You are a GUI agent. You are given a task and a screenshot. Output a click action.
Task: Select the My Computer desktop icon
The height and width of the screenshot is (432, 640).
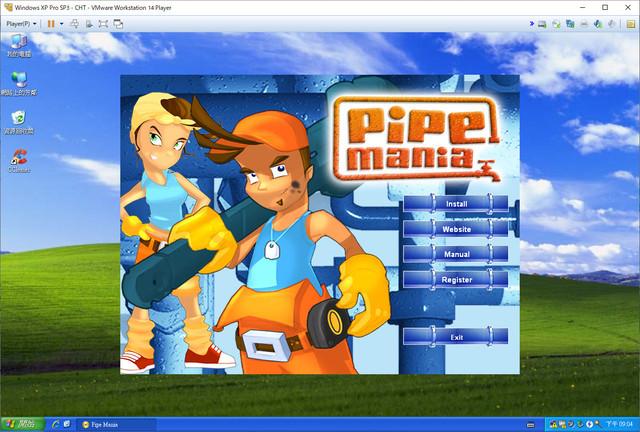19,46
